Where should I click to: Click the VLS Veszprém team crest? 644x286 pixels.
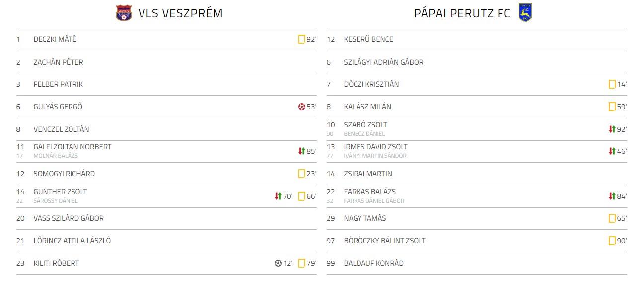(124, 13)
